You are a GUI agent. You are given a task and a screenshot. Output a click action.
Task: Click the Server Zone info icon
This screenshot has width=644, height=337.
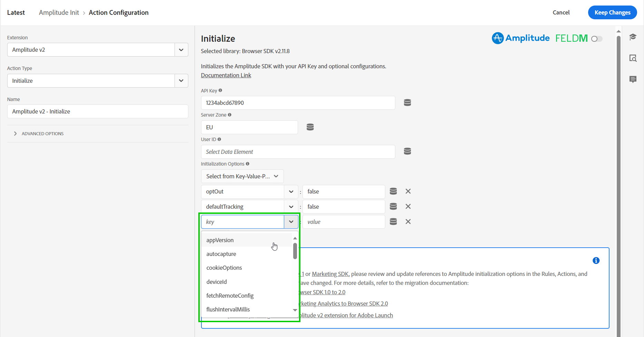(x=230, y=115)
